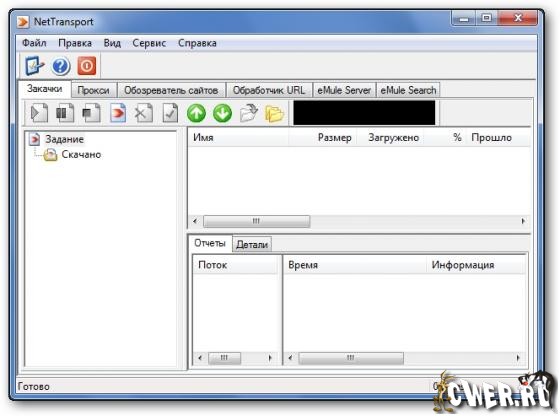
Task: Open the Справка menu
Action: [x=197, y=43]
